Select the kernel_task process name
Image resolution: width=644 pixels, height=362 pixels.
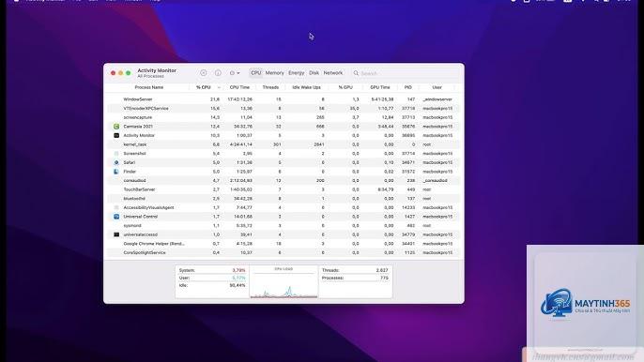[x=135, y=144]
